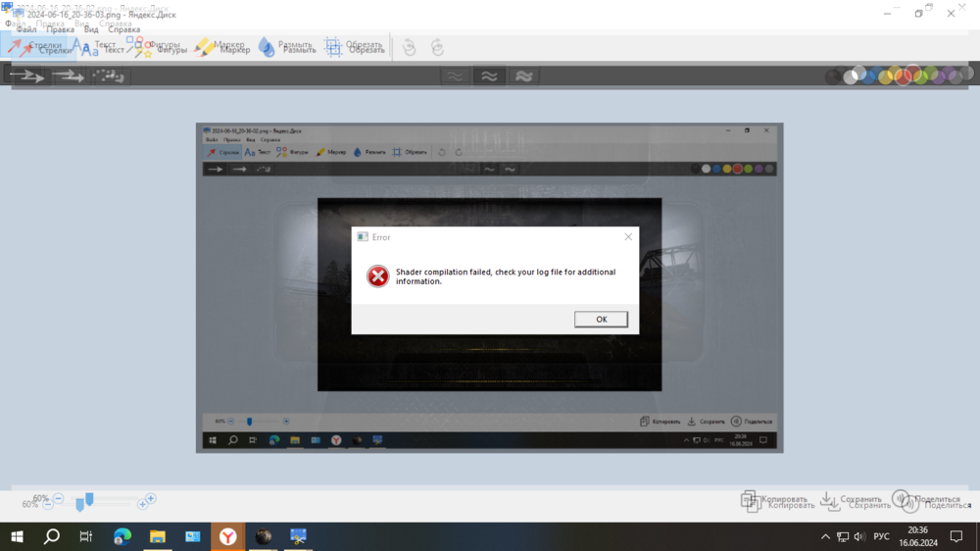Undo the last edit with the counterclockwise arrow
The image size is (980, 551).
tap(410, 47)
